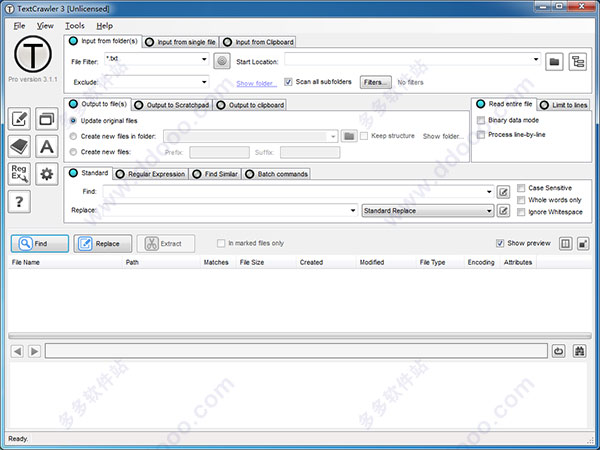Switch to Output to Scratchpad tab
The image size is (600, 450).
(x=172, y=105)
